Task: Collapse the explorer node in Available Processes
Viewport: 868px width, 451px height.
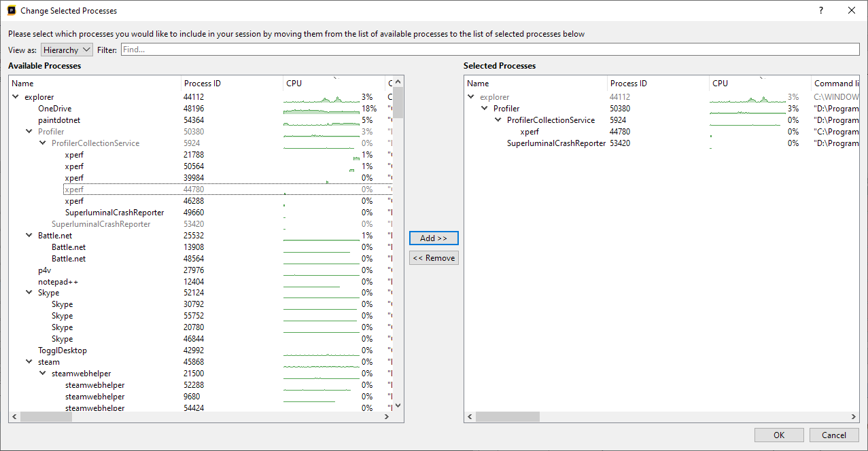Action: [x=16, y=97]
